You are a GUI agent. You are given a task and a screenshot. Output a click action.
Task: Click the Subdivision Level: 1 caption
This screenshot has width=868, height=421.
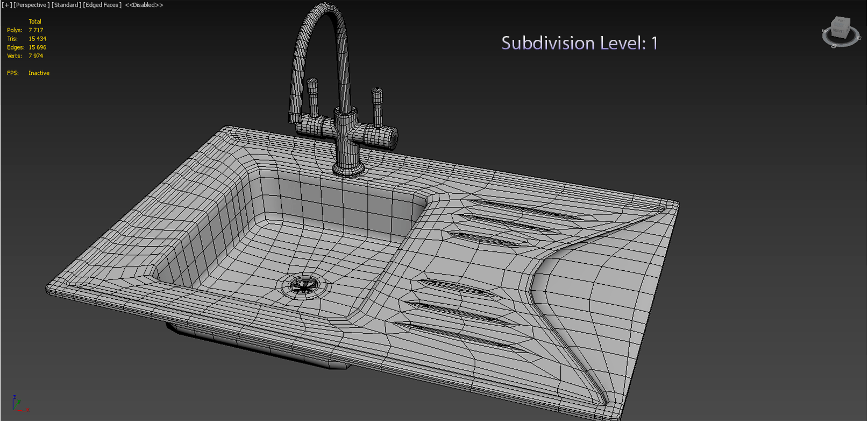click(x=580, y=43)
